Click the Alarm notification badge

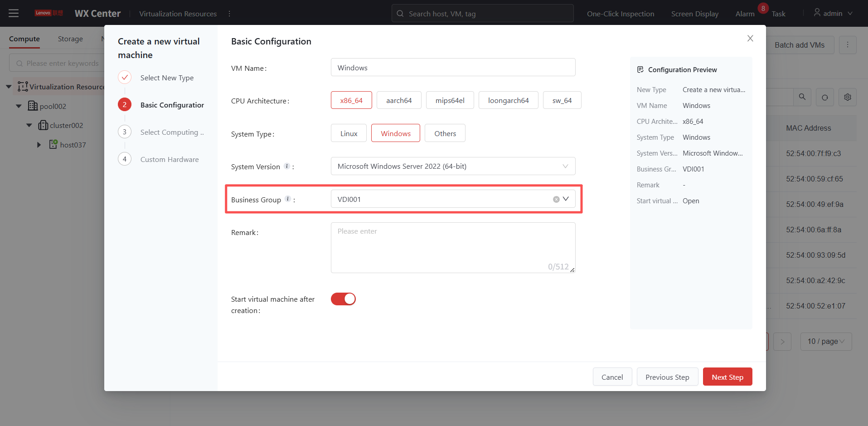click(763, 9)
